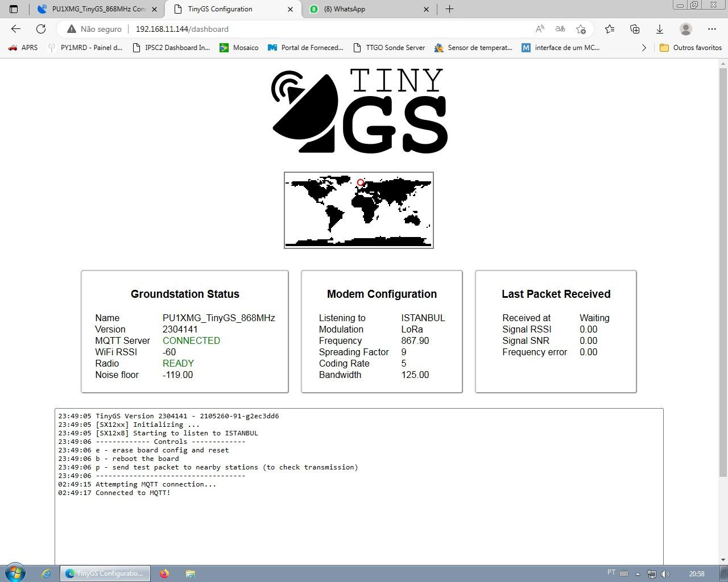Viewport: 728px width, 582px height.
Task: Click the add to favorites star icon
Action: [581, 29]
